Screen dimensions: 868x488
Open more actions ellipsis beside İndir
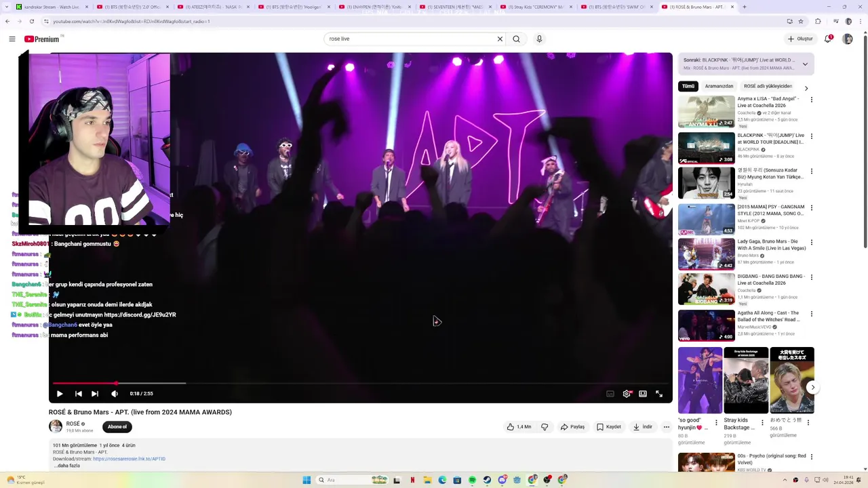tap(667, 427)
